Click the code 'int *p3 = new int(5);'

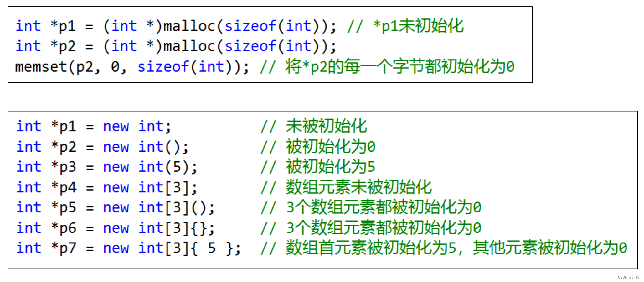(107, 167)
